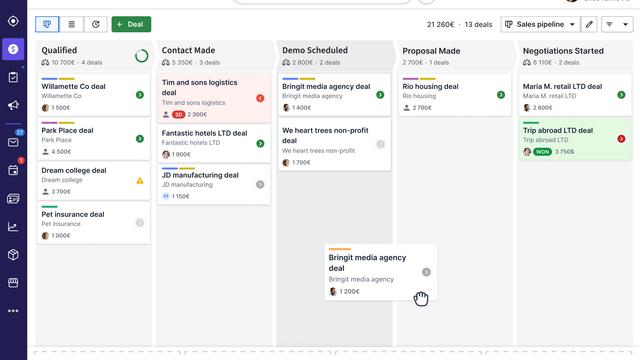Click We heart trees deal gray activity icon

click(380, 144)
